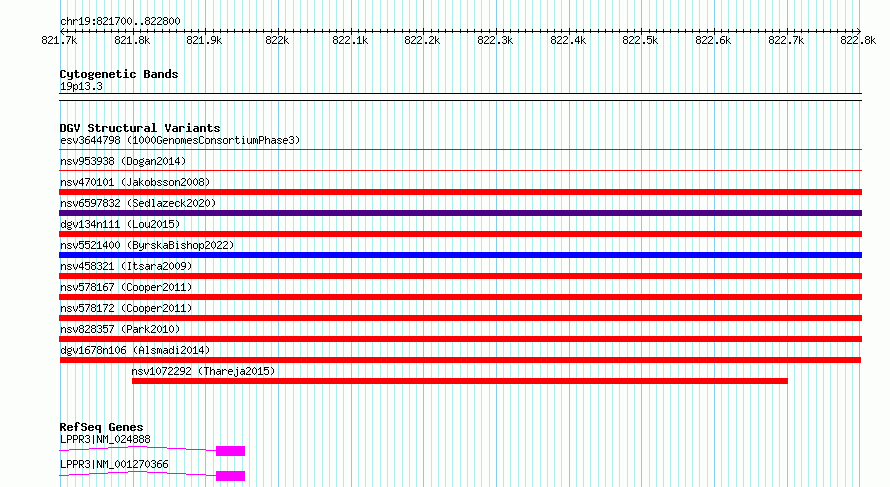Click the 822.5k ruler tick label
The height and width of the screenshot is (487, 890).
[x=640, y=40]
